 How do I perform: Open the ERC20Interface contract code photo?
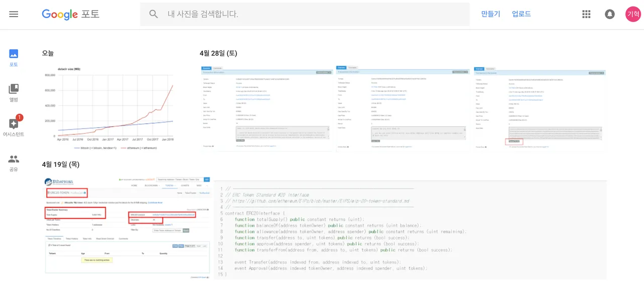[410, 229]
